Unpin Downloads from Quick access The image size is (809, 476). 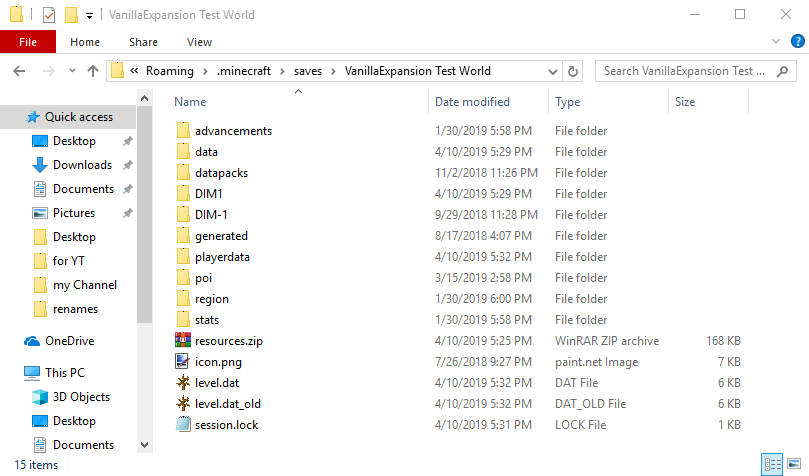[x=127, y=165]
